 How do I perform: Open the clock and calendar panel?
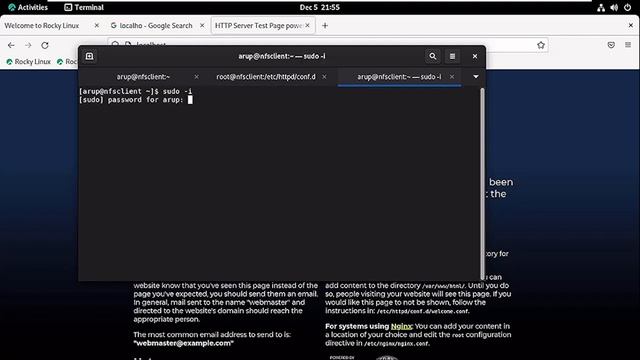click(320, 7)
